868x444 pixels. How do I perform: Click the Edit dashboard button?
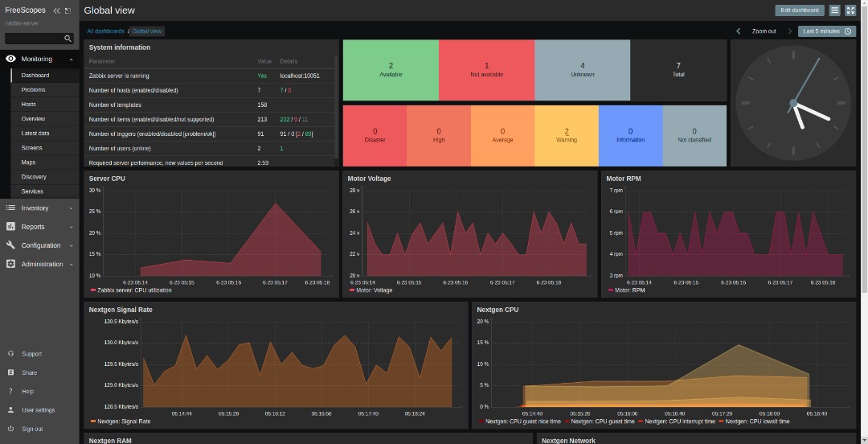click(799, 10)
